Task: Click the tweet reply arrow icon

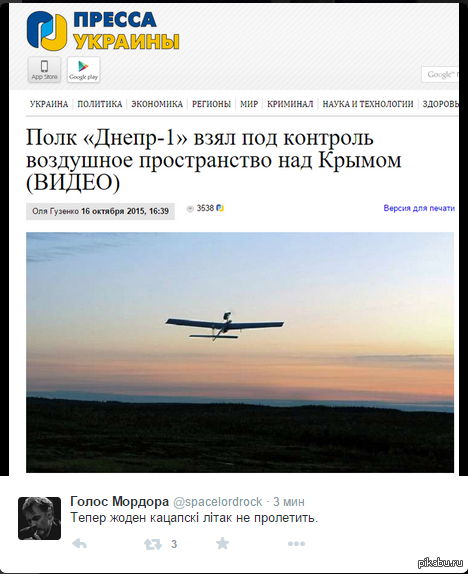Action: pos(79,544)
